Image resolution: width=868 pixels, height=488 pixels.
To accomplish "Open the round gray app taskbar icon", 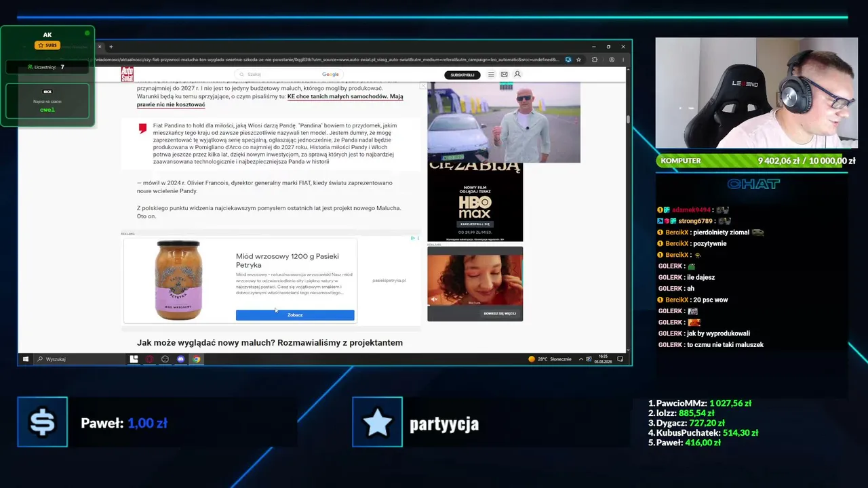I will (x=165, y=359).
